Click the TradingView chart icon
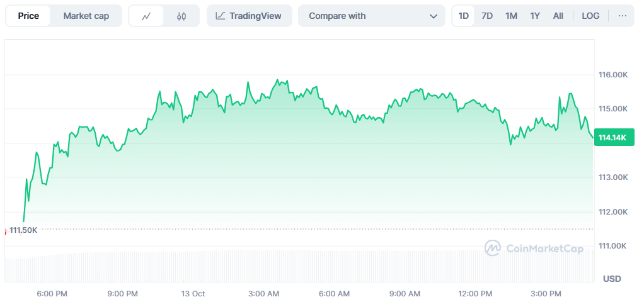The height and width of the screenshot is (297, 644). click(220, 16)
